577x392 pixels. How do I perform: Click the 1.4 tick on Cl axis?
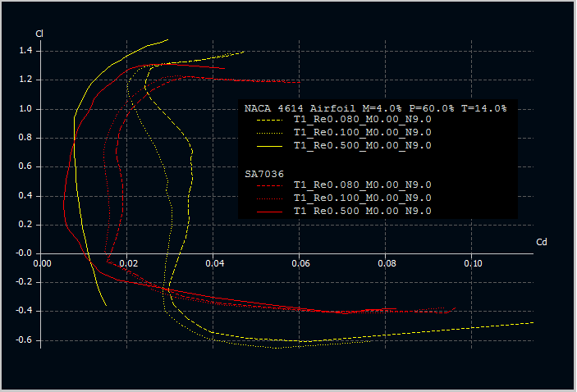[x=25, y=51]
